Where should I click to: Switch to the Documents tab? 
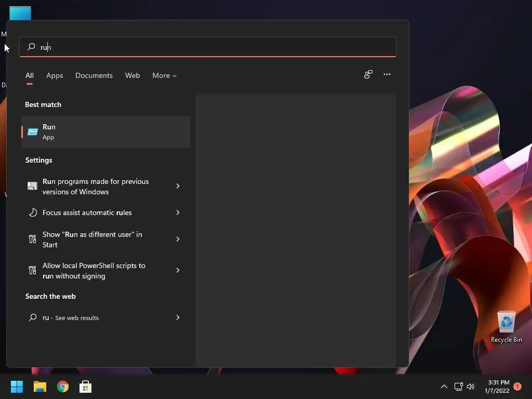coord(94,76)
